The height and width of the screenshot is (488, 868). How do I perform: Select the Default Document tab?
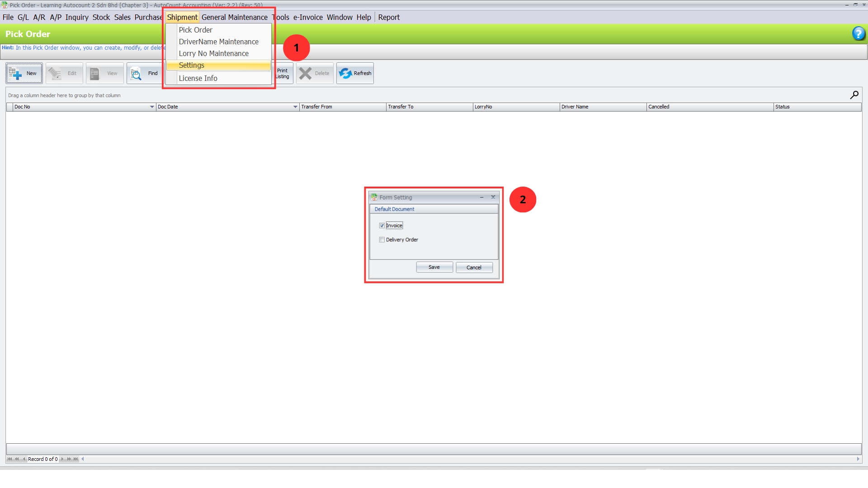click(x=394, y=209)
